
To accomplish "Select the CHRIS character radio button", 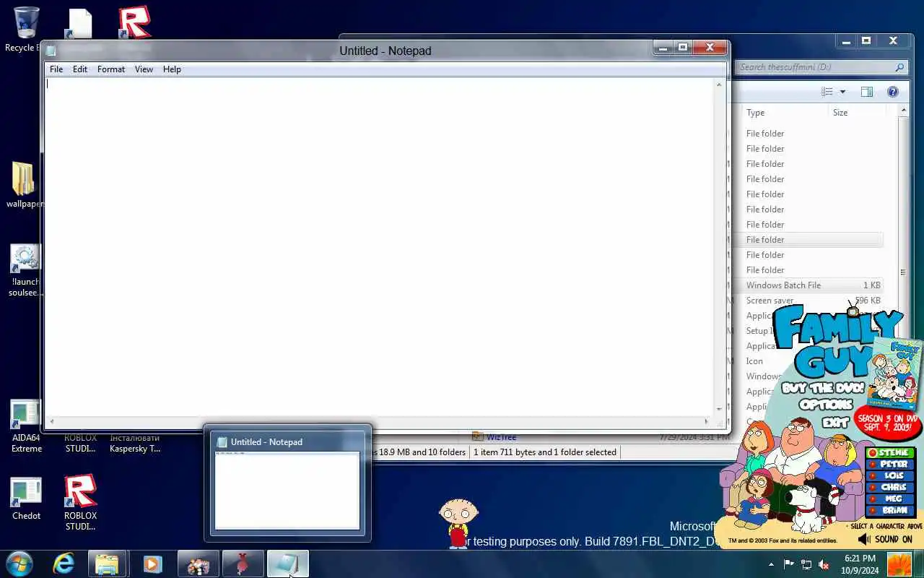I will [x=889, y=487].
